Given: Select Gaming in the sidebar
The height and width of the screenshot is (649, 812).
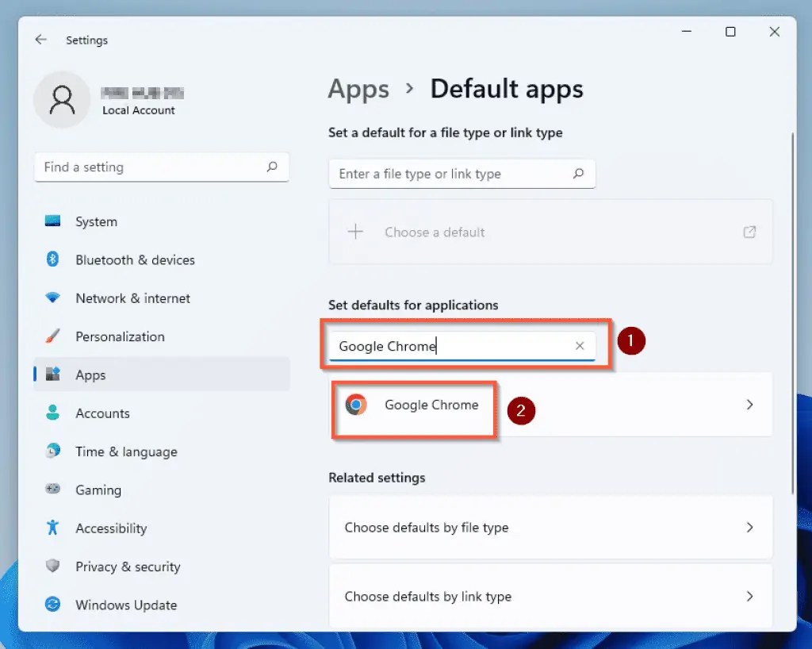Looking at the screenshot, I should (x=162, y=490).
